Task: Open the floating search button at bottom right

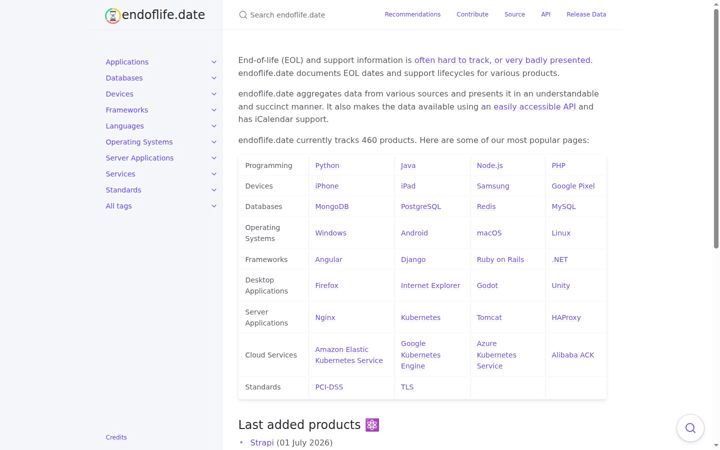Action: tap(690, 428)
